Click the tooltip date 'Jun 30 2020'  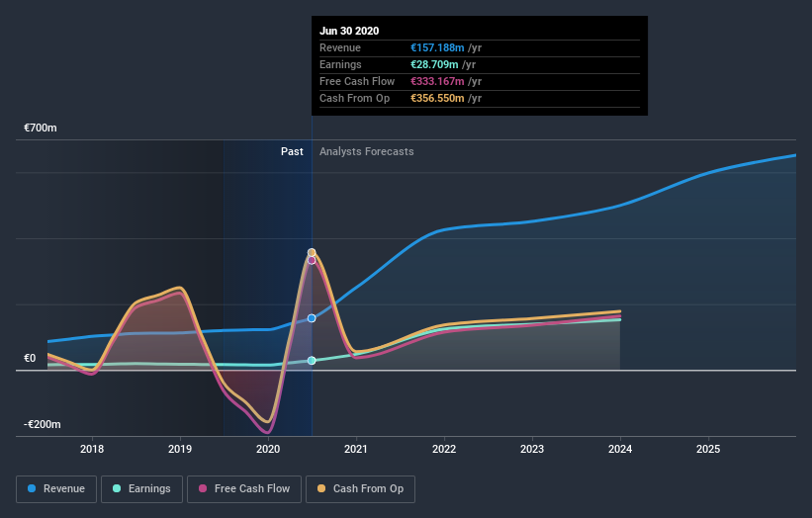point(349,31)
